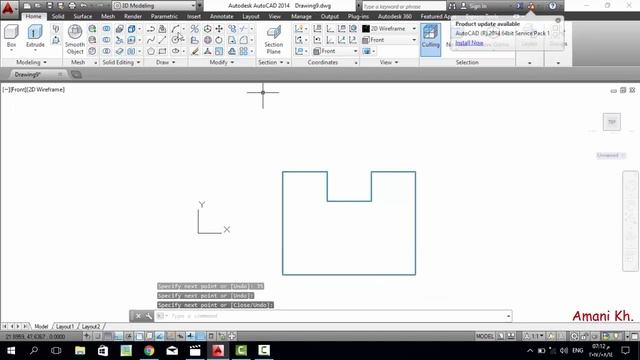Choose the Solid Union tool
The image size is (640, 360).
[106, 29]
